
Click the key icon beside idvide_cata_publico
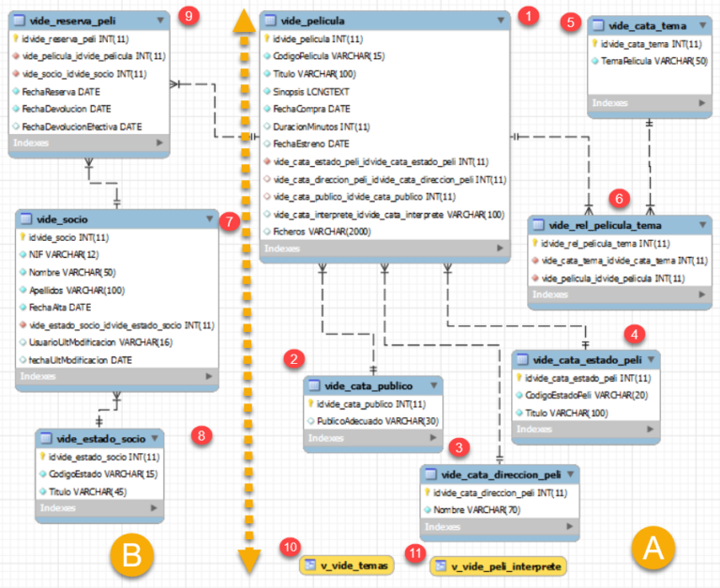(310, 404)
